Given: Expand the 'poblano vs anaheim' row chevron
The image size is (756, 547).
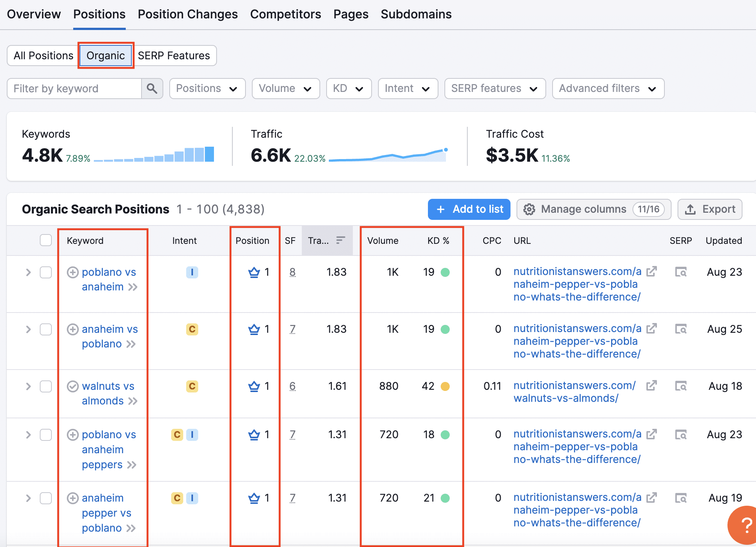Looking at the screenshot, I should [28, 272].
